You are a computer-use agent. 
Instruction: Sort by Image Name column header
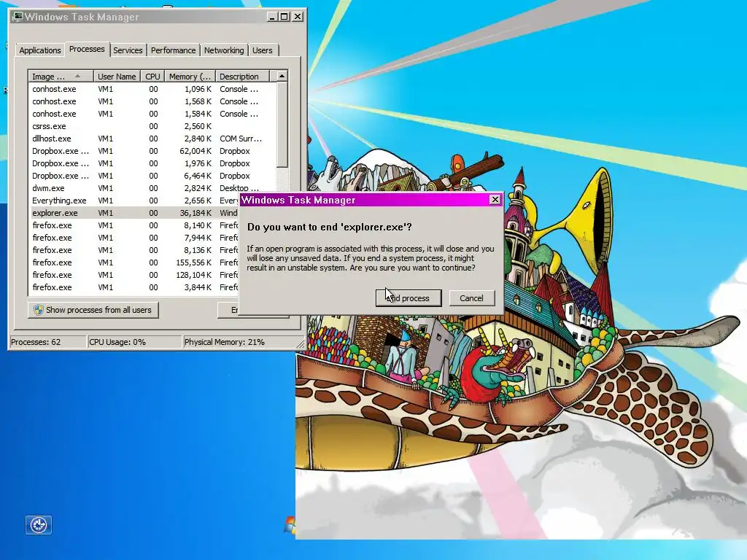tap(61, 76)
